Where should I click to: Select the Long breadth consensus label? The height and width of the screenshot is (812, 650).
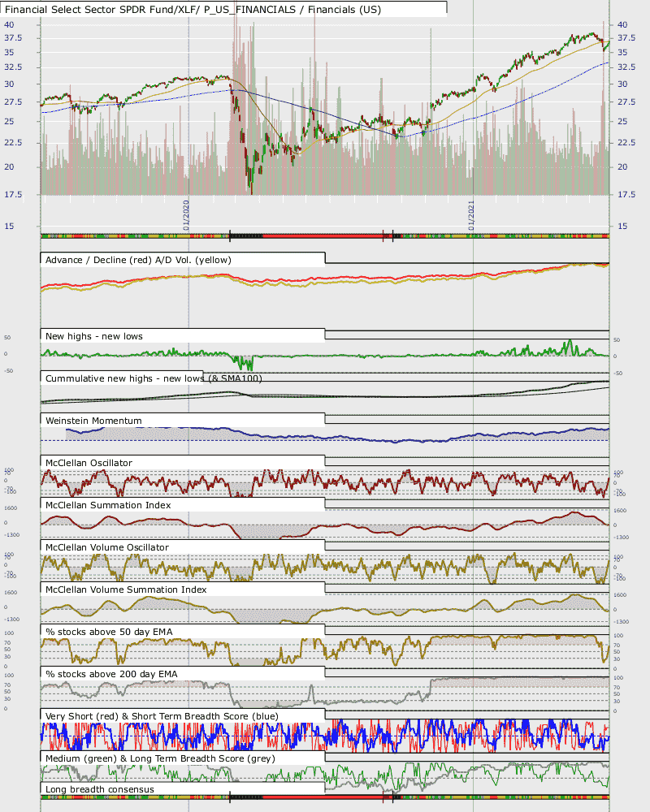(99, 789)
